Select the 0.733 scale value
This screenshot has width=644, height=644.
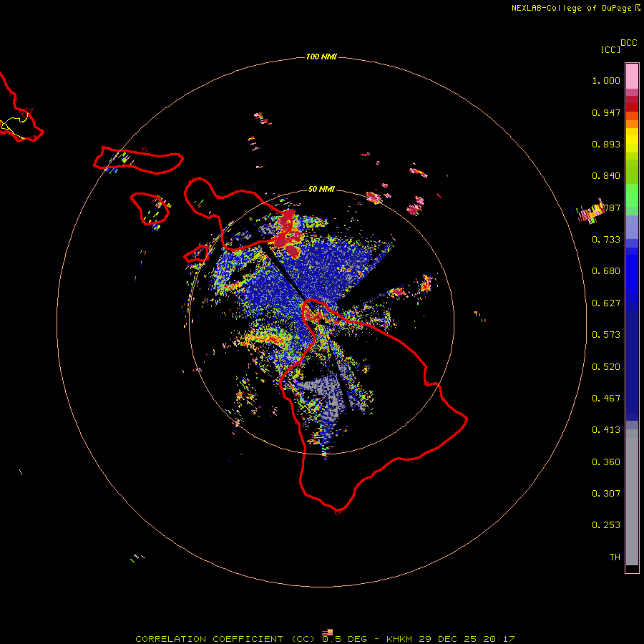606,240
